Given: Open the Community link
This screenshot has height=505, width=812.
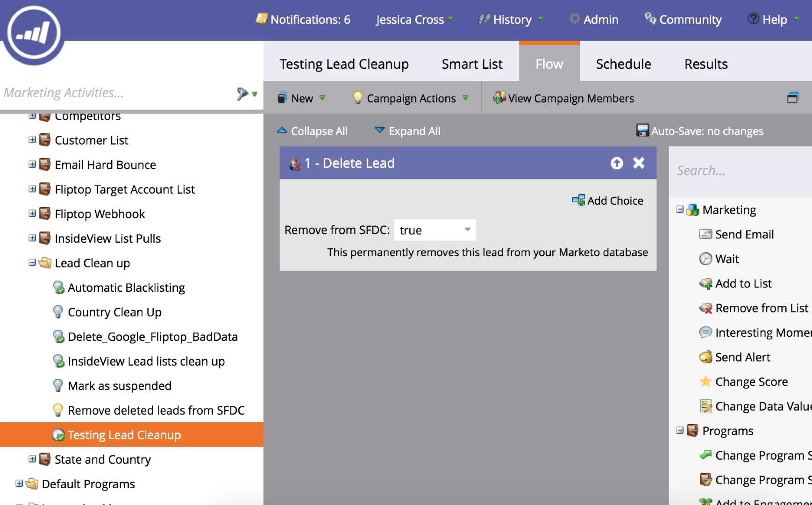Looking at the screenshot, I should click(683, 20).
